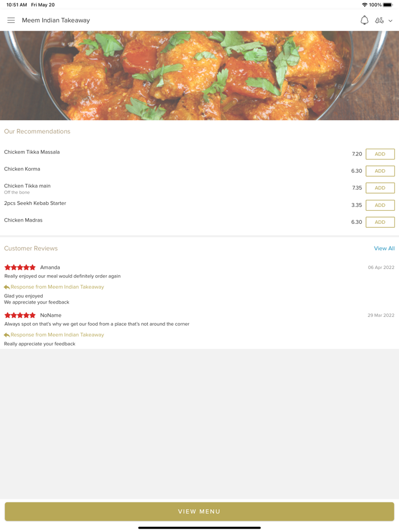Open the hamburger navigation menu
399x532 pixels.
11,20
